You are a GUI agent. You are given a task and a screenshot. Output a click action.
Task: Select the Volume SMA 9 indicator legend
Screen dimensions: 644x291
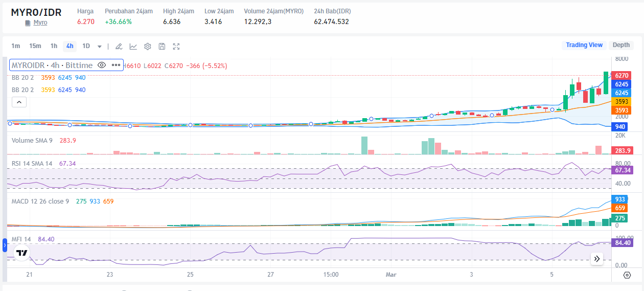32,140
